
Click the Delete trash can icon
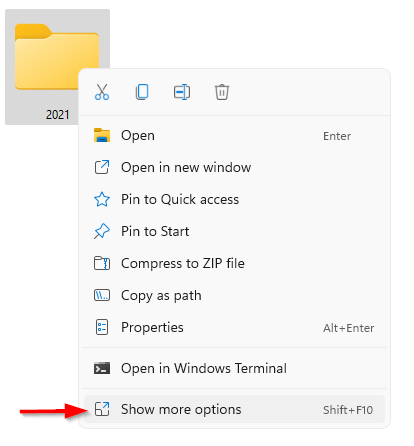[x=222, y=92]
